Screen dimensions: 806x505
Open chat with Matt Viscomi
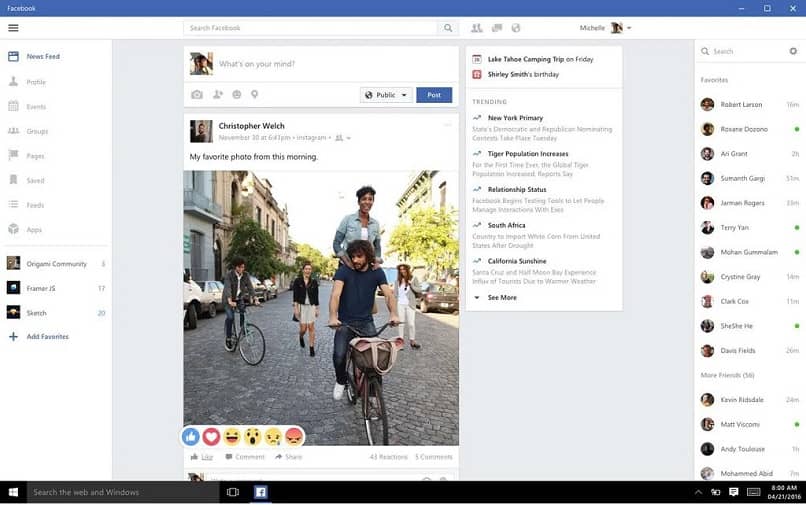pyautogui.click(x=750, y=424)
